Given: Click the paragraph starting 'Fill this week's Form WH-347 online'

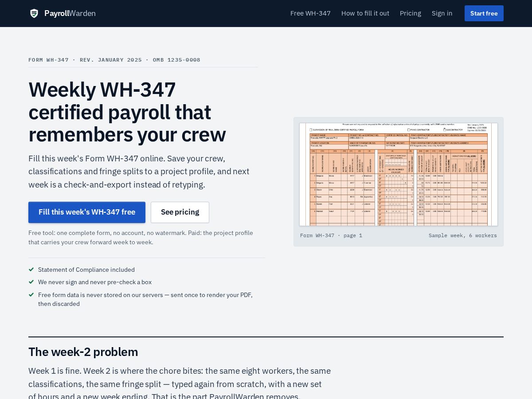Looking at the screenshot, I should click(x=139, y=172).
